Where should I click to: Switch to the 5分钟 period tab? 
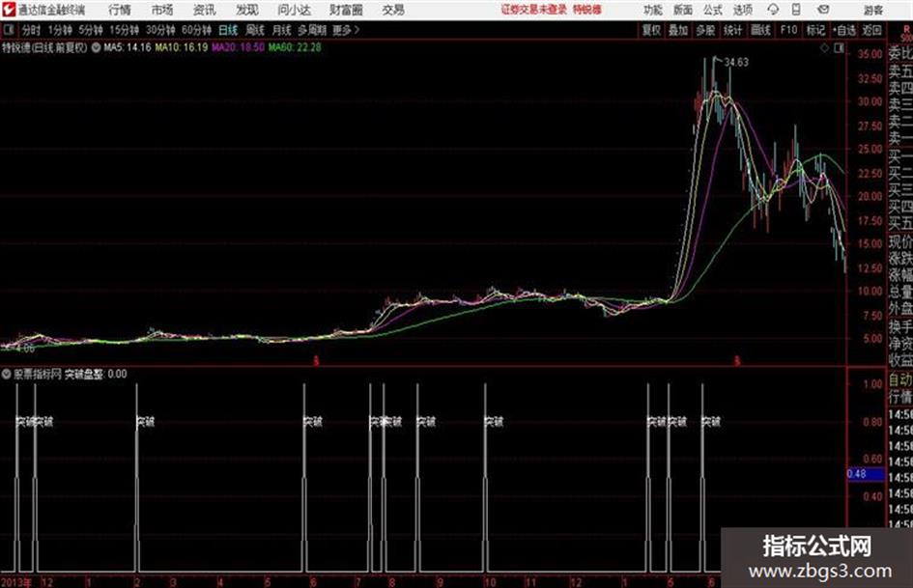click(x=91, y=30)
